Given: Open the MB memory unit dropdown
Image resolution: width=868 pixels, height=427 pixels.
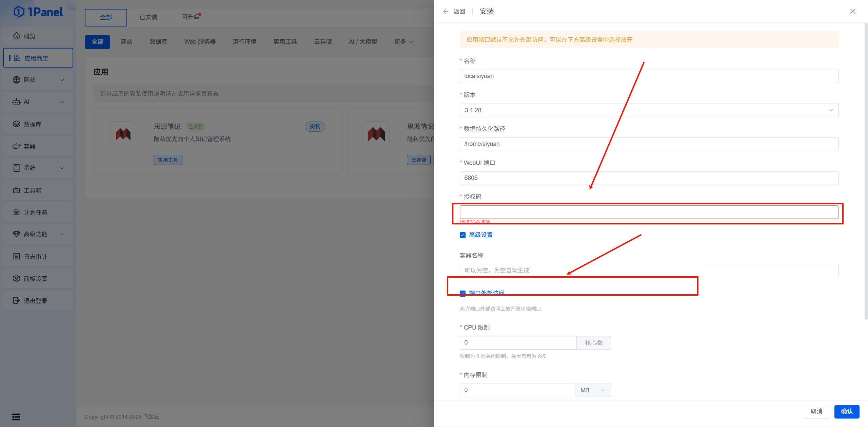Looking at the screenshot, I should point(593,390).
